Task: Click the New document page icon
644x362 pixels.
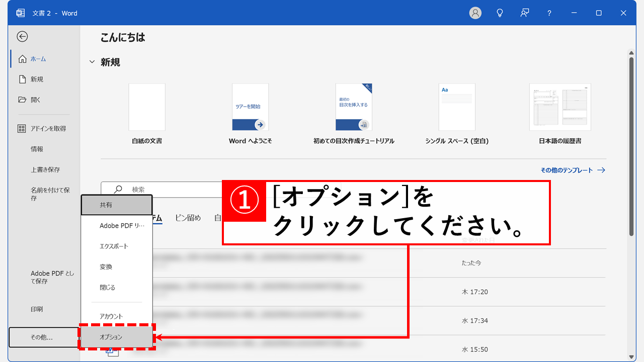Action: (x=22, y=79)
